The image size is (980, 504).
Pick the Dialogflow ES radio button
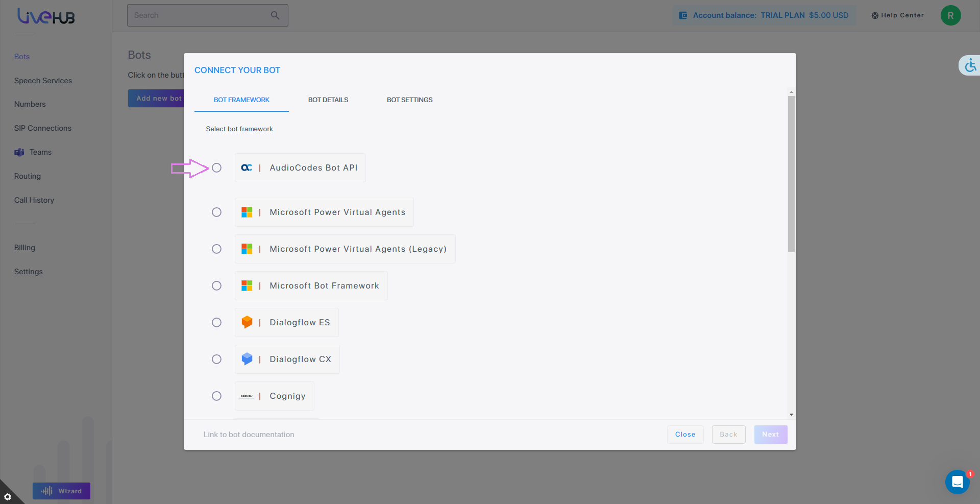216,322
